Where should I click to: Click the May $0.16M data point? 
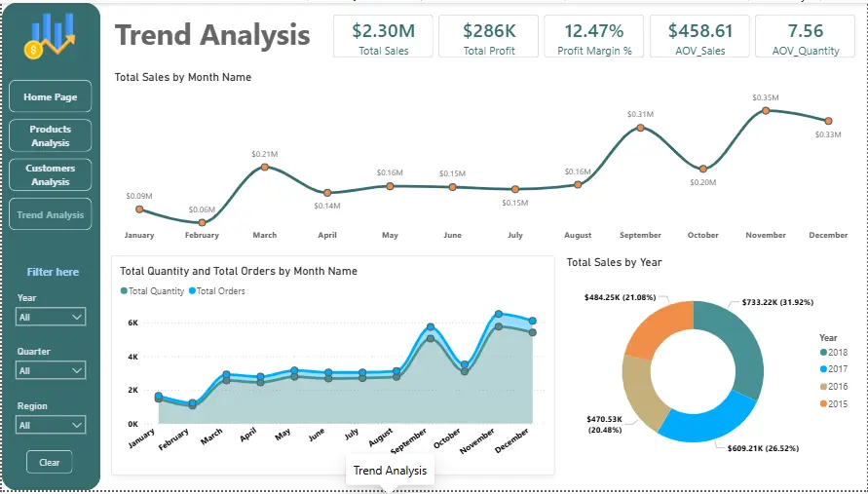[x=390, y=186]
